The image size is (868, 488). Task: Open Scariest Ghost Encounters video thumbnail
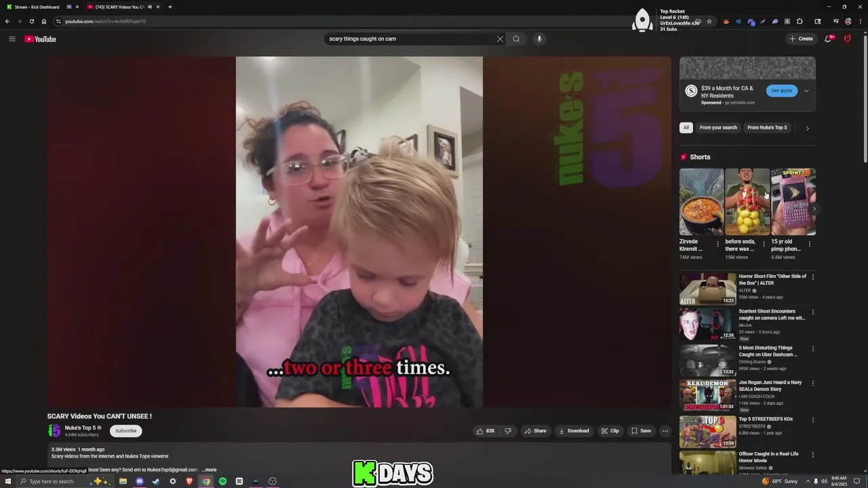[x=708, y=324]
